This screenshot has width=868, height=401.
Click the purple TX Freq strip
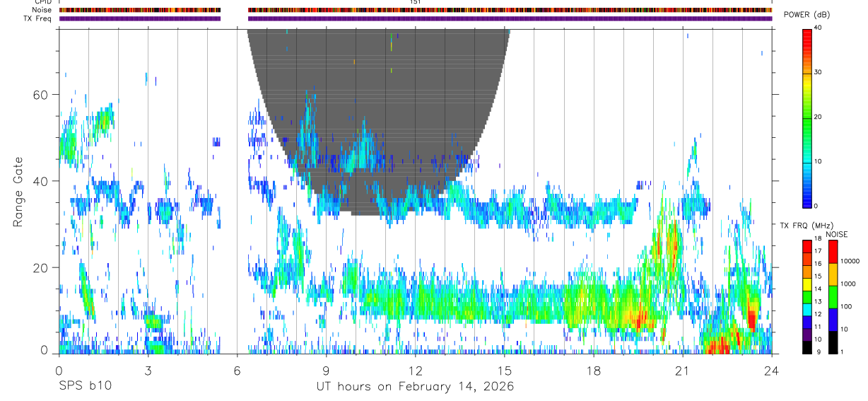pos(416,18)
